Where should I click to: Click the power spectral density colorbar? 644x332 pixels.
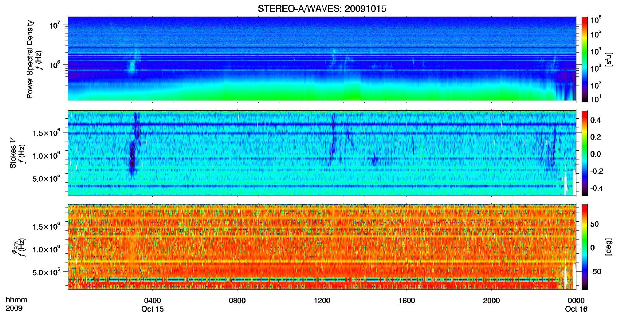point(585,59)
